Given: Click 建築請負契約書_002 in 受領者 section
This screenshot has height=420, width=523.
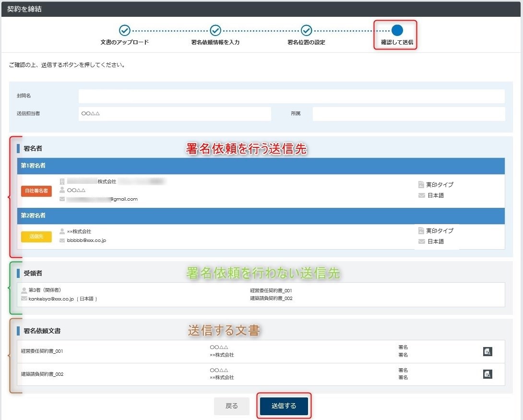Looking at the screenshot, I should (271, 298).
